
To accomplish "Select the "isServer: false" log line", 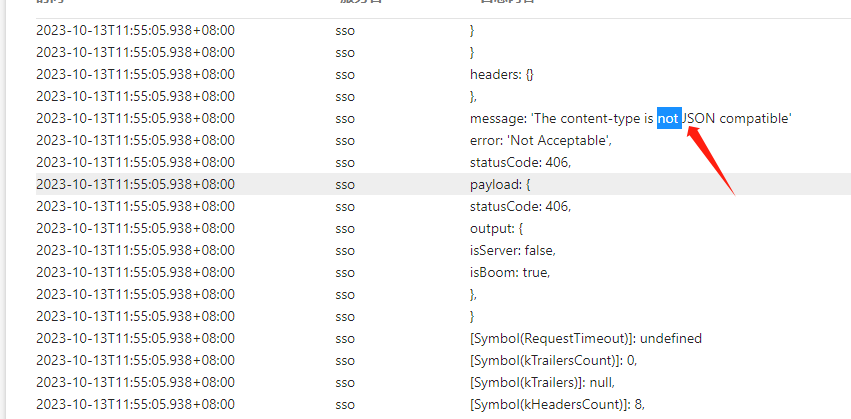I will coord(512,251).
